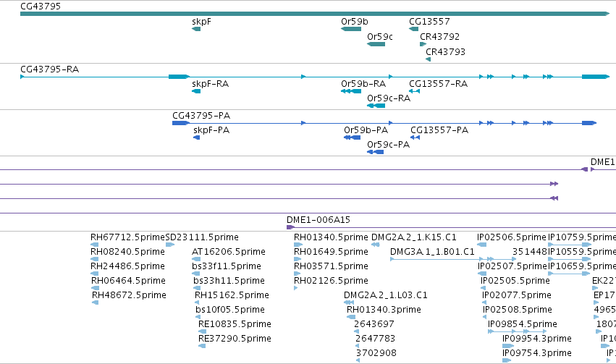
Task: Select the teal Or59c gene arrow glyph
Action: pyautogui.click(x=376, y=44)
